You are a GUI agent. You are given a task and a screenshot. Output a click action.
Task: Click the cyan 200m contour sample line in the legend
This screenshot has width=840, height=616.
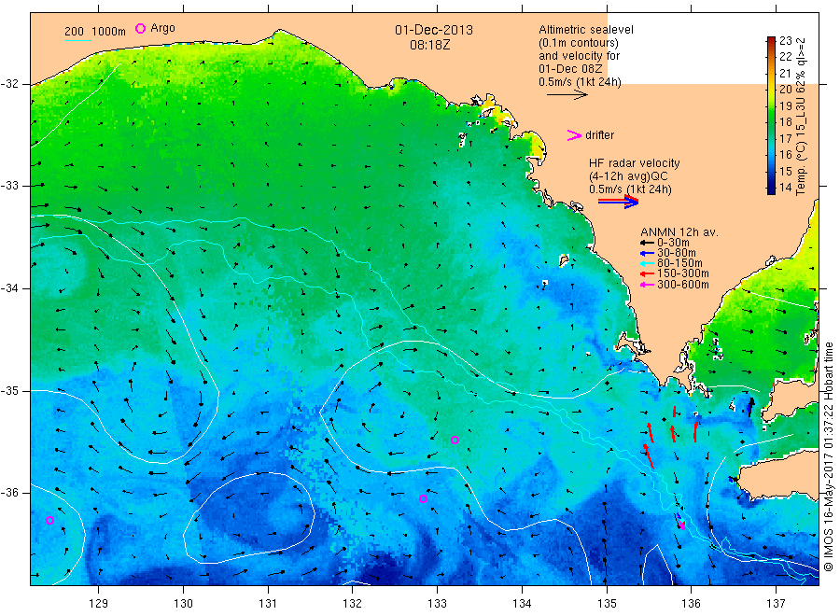point(77,41)
